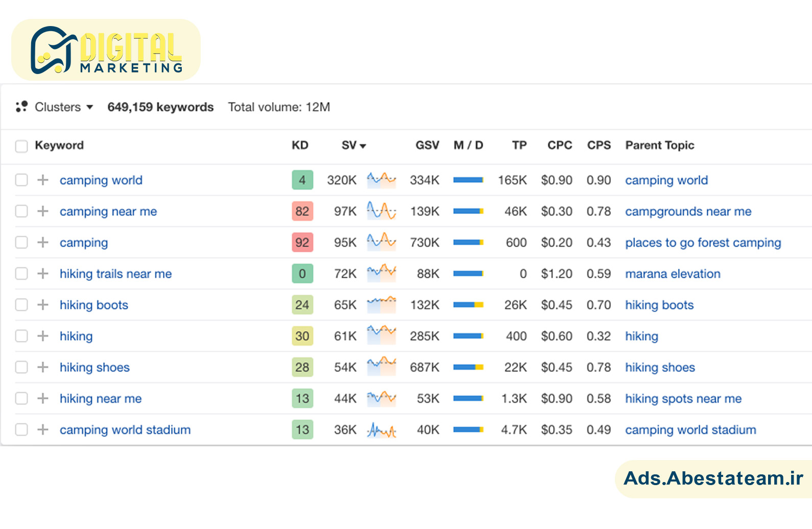Image resolution: width=812 pixels, height=529 pixels.
Task: Click 36K camping world stadium sparkline
Action: [x=381, y=430]
